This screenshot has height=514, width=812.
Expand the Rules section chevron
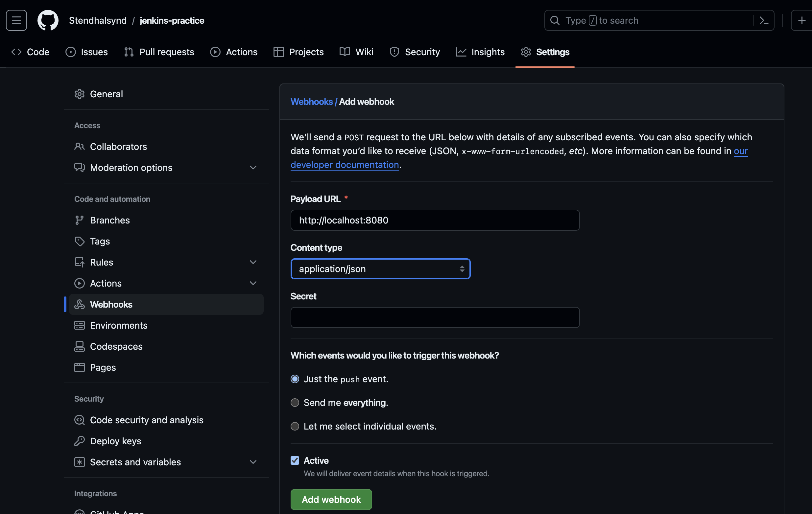(x=253, y=262)
